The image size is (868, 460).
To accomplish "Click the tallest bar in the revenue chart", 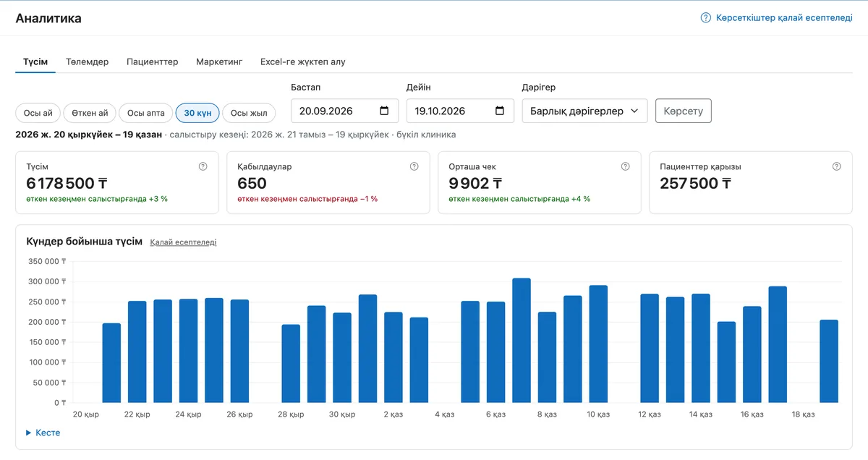I will pos(522,340).
